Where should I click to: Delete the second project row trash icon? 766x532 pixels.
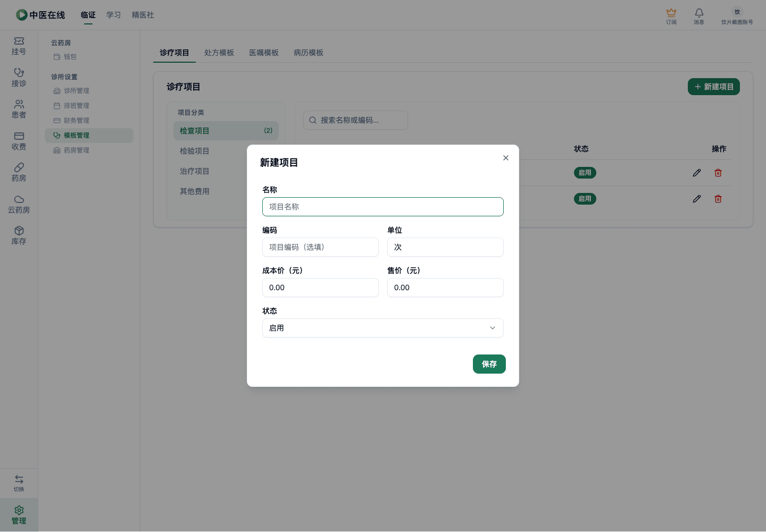tap(718, 199)
